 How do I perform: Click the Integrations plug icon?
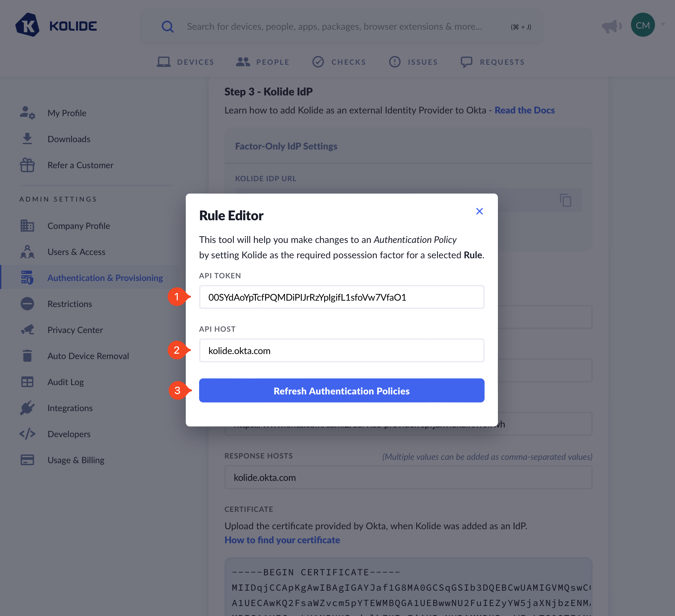(27, 408)
